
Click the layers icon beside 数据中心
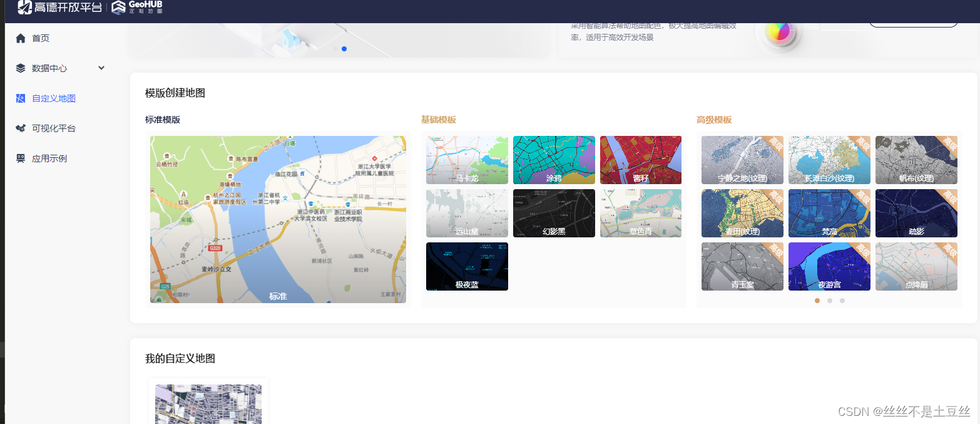pyautogui.click(x=21, y=68)
